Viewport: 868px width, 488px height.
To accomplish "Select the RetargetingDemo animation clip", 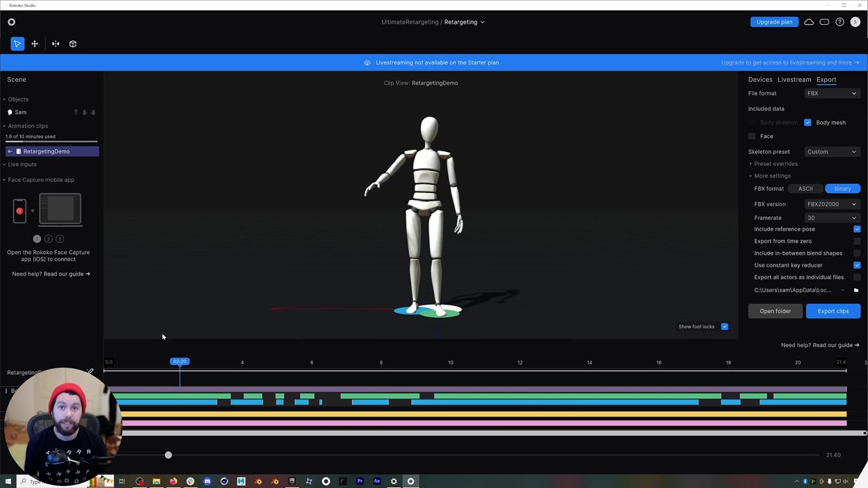I will coord(52,151).
